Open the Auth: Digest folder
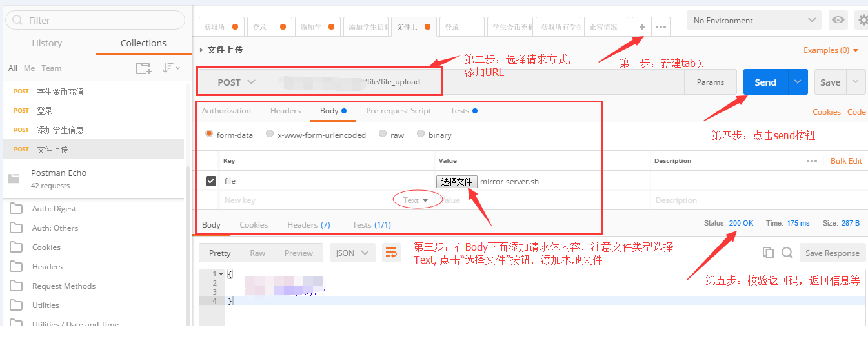This screenshot has width=868, height=339. tap(54, 209)
